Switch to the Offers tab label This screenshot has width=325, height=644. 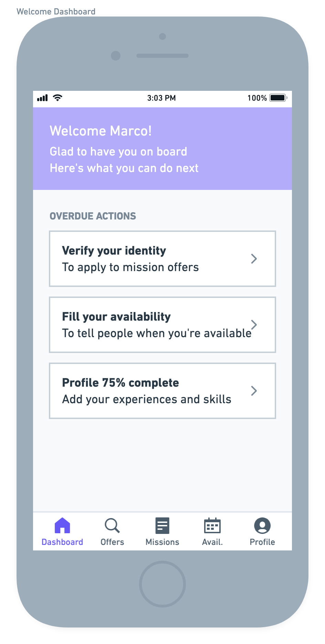112,542
